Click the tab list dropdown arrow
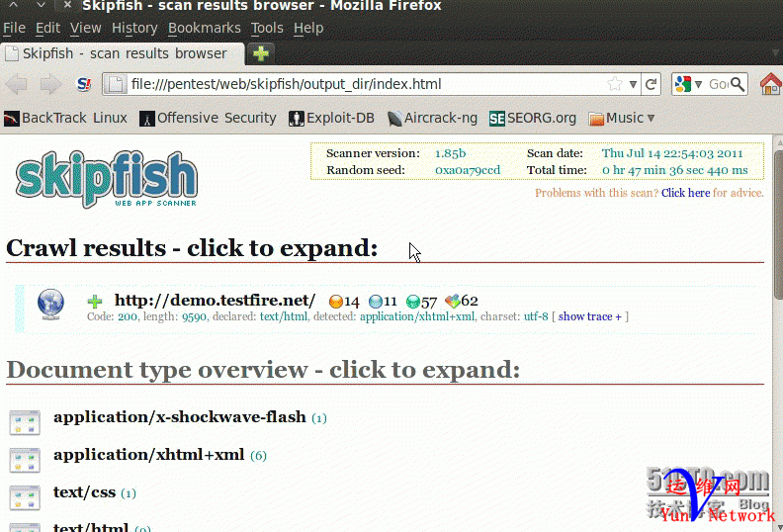 [775, 52]
